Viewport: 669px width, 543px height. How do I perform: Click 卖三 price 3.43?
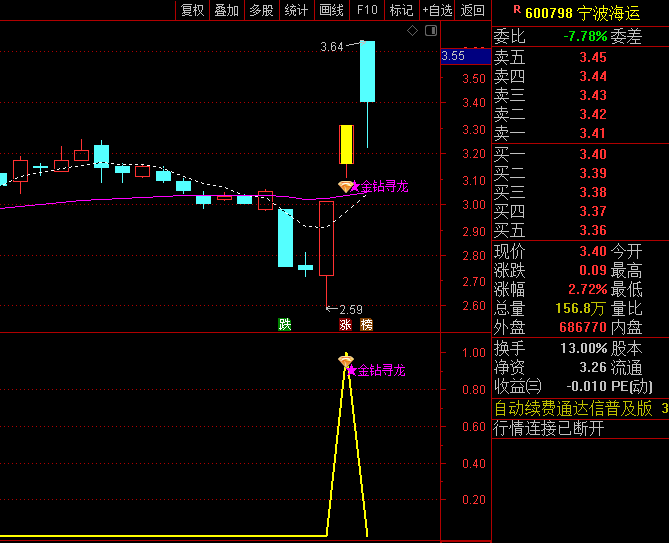[x=593, y=95]
